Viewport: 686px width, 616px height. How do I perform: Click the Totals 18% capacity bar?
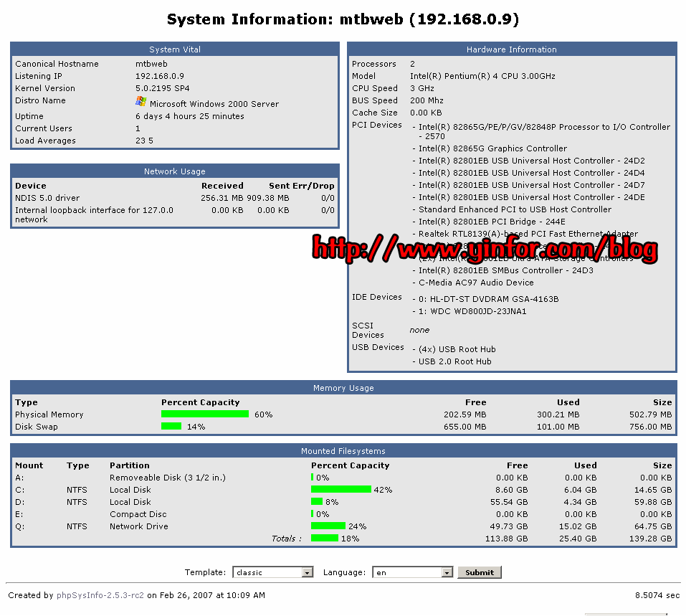point(324,539)
